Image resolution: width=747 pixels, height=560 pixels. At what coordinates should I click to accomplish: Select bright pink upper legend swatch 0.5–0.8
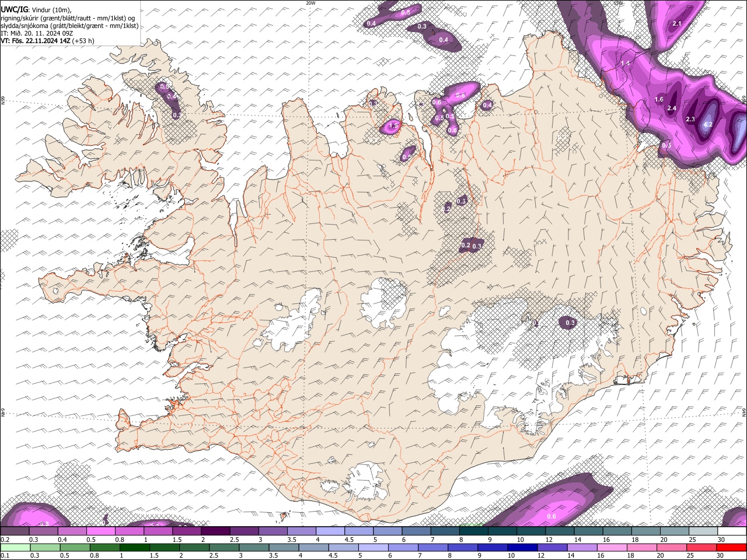coord(101,531)
